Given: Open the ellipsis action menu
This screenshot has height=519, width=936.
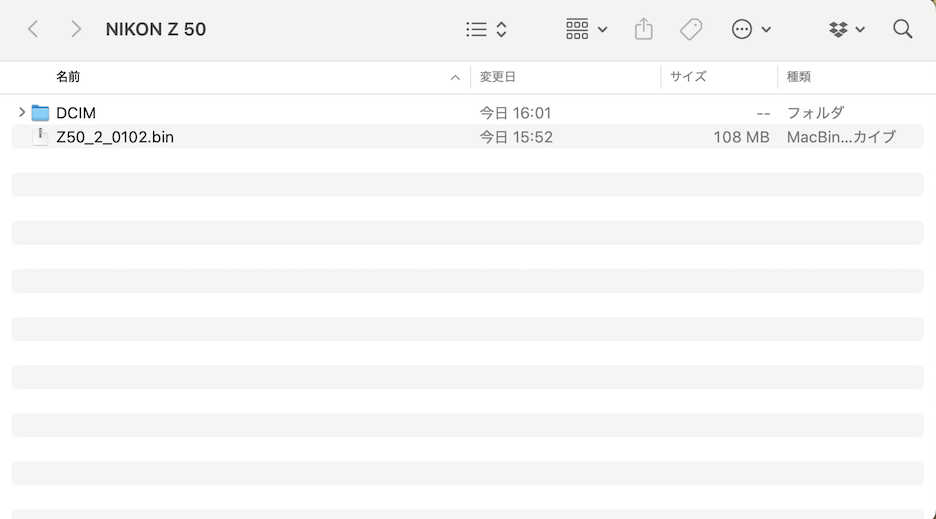Looking at the screenshot, I should [x=751, y=29].
